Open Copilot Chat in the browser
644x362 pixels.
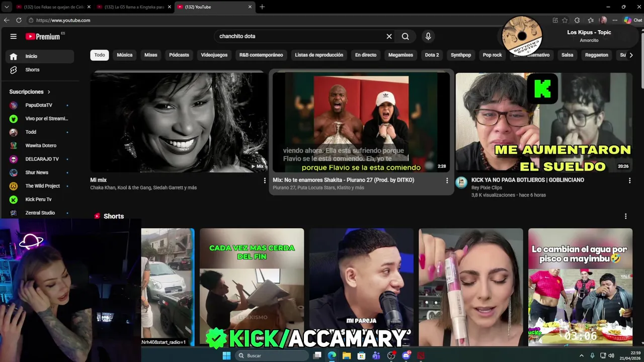(632, 20)
